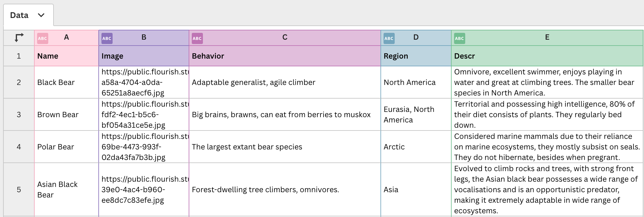
Task: Click the Eurasia, North America region cell
Action: coord(416,114)
